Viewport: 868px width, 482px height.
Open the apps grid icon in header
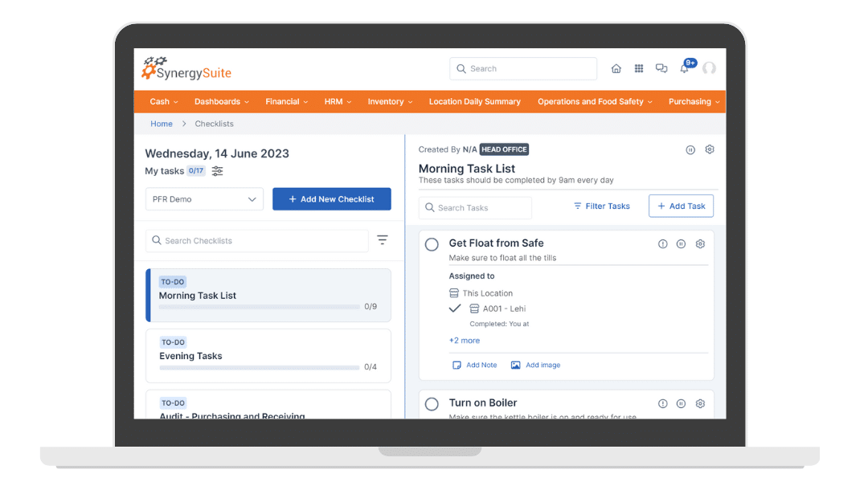click(639, 68)
